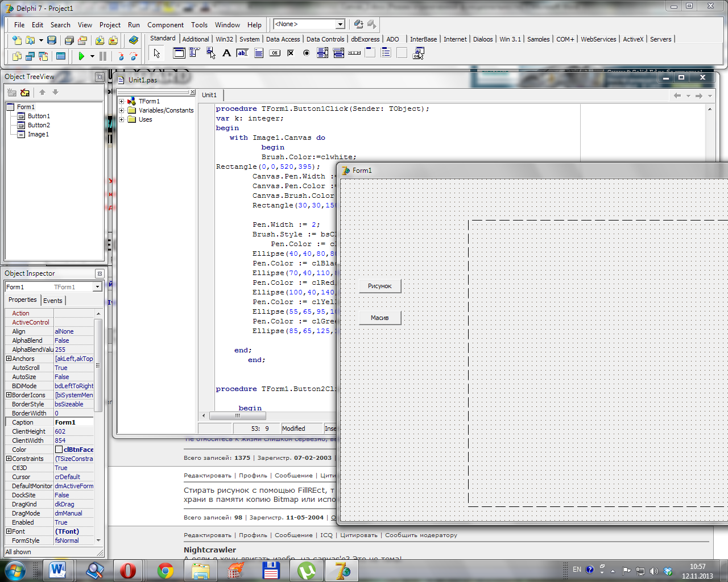Expand Variables/Constants node in Code Explorer
The height and width of the screenshot is (582, 728).
121,110
